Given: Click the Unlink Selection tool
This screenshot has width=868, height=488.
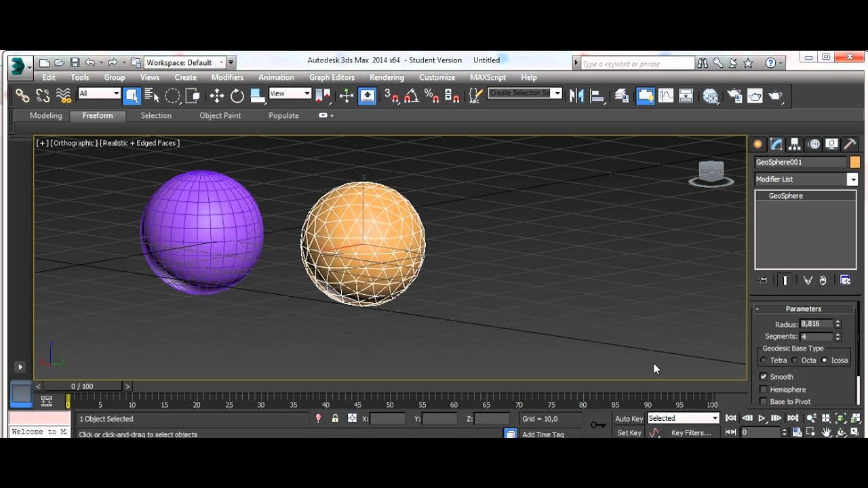Looking at the screenshot, I should [x=43, y=96].
